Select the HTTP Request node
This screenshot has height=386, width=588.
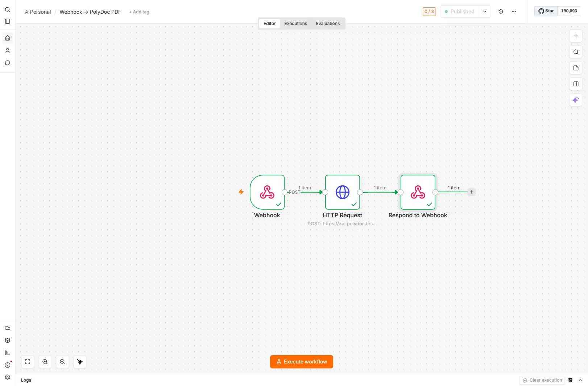(343, 192)
